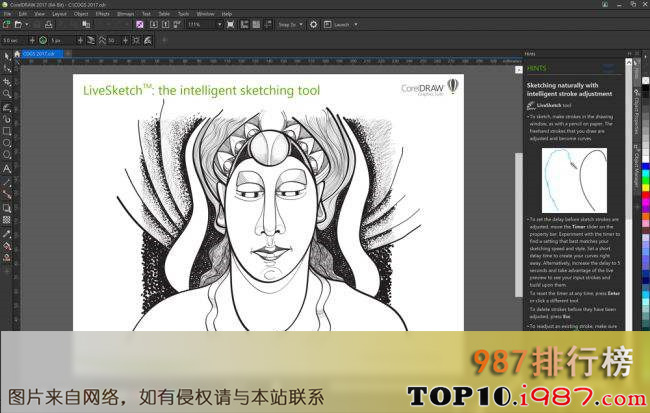Click the plus next to stroke distance field
The image size is (650, 413).
click(80, 40)
